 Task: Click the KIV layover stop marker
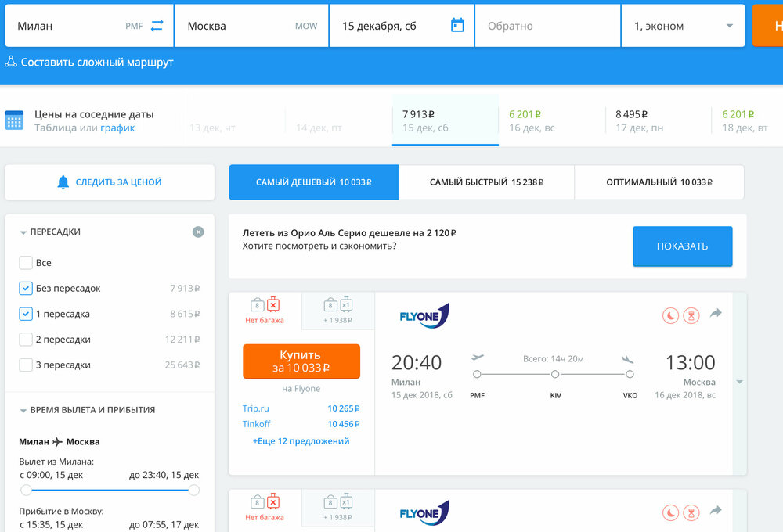555,374
